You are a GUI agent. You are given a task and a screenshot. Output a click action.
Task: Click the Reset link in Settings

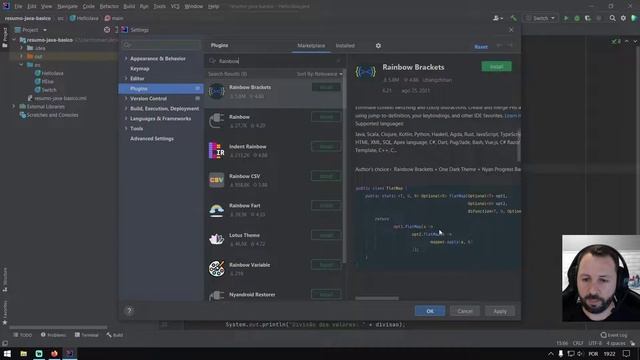tap(481, 47)
